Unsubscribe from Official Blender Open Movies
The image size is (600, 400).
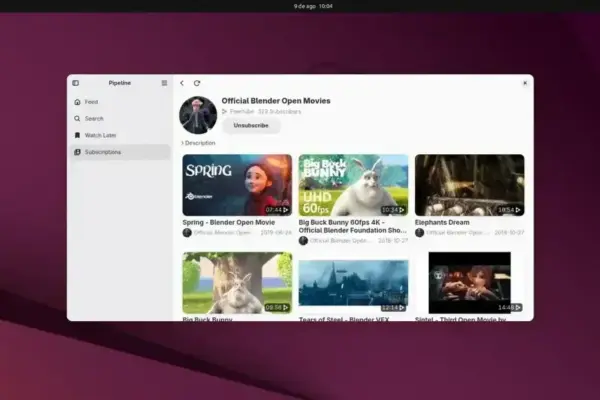click(251, 126)
